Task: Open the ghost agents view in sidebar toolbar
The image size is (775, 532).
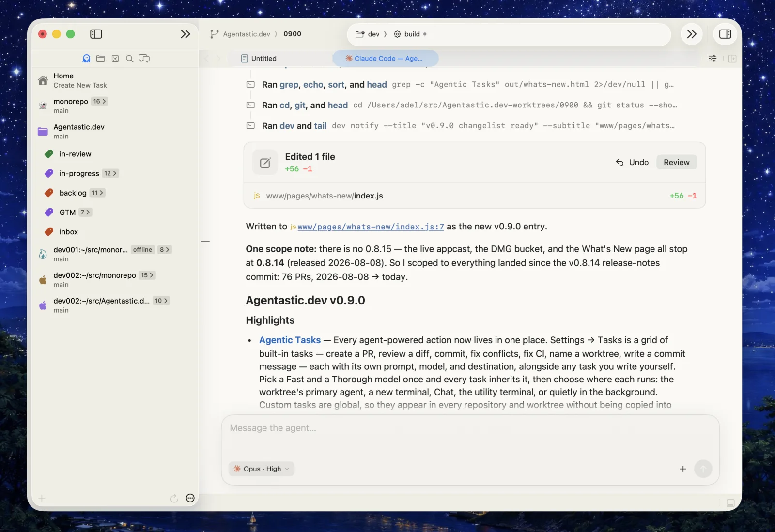Action: (86, 59)
